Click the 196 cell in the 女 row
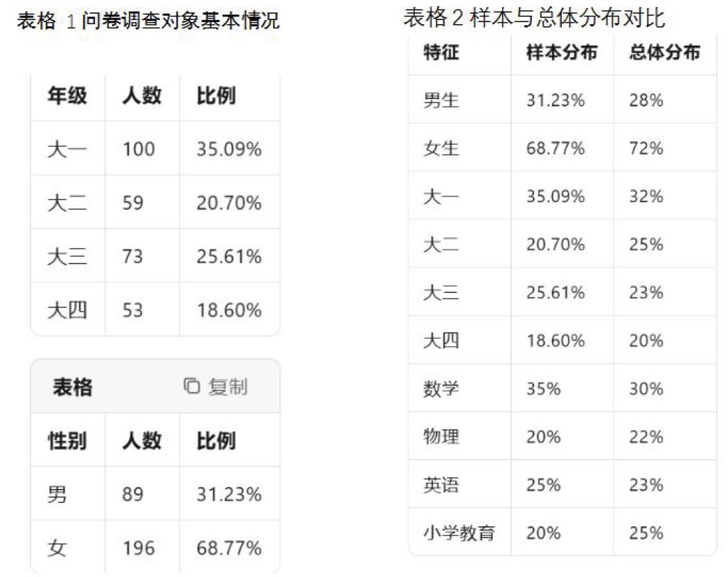This screenshot has height=577, width=728. tap(139, 549)
